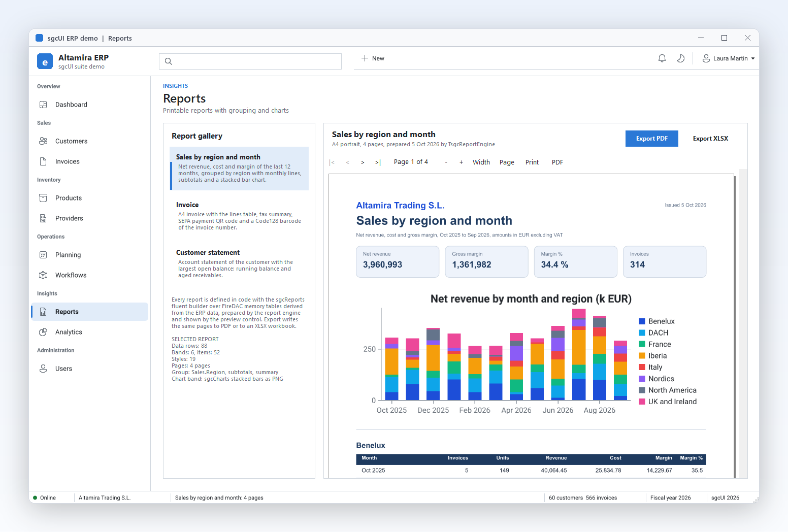Click the Altamira ERP logo icon
788x532 pixels.
point(45,61)
